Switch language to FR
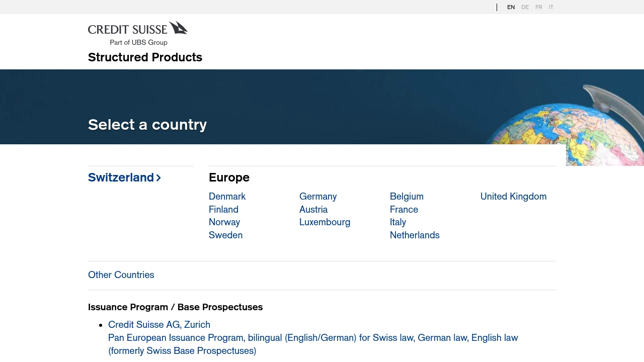Viewport: 644px width, 362px height. [x=539, y=7]
